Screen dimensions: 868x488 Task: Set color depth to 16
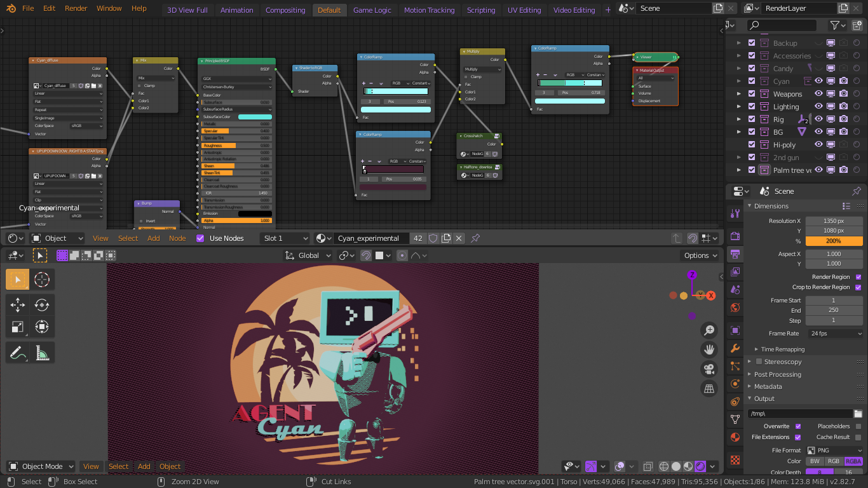[x=848, y=473]
